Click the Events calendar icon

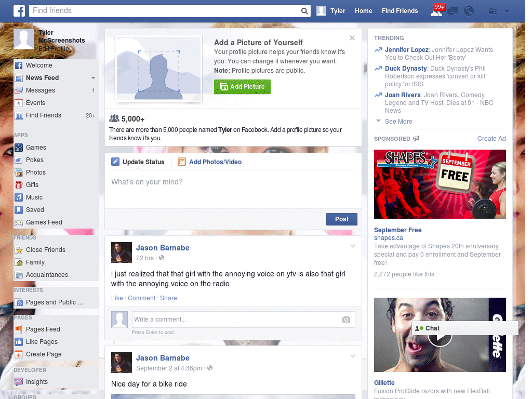pos(19,103)
